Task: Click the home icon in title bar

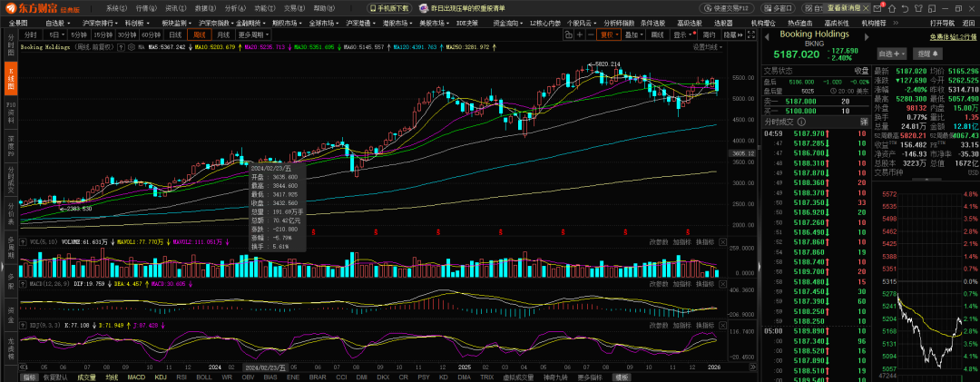Action: (x=892, y=8)
